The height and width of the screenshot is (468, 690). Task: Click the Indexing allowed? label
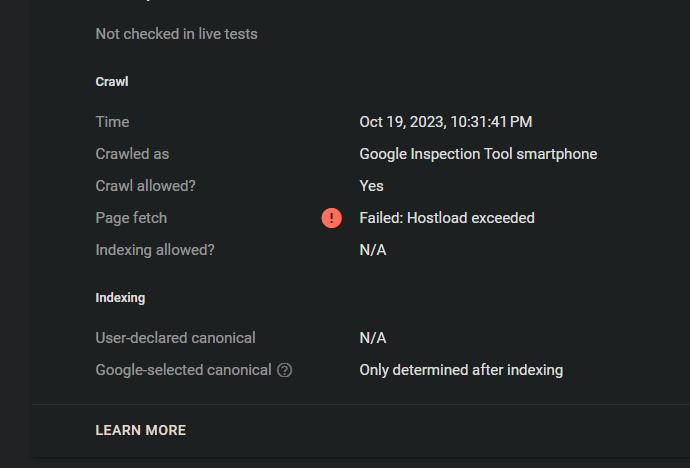point(155,250)
